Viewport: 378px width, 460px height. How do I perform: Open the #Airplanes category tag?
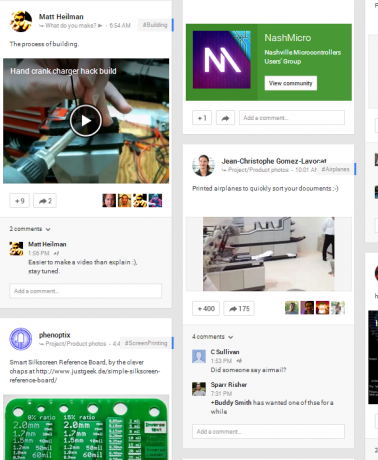[x=335, y=169]
